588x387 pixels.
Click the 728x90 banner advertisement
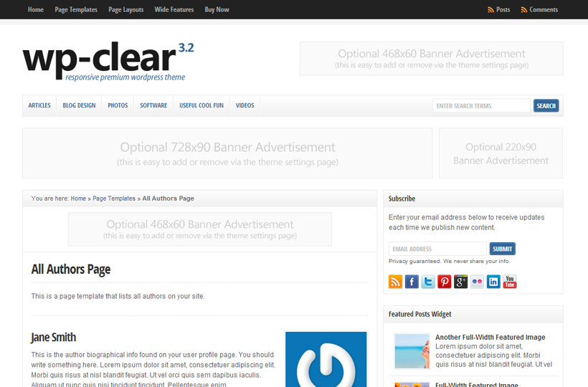pyautogui.click(x=227, y=153)
